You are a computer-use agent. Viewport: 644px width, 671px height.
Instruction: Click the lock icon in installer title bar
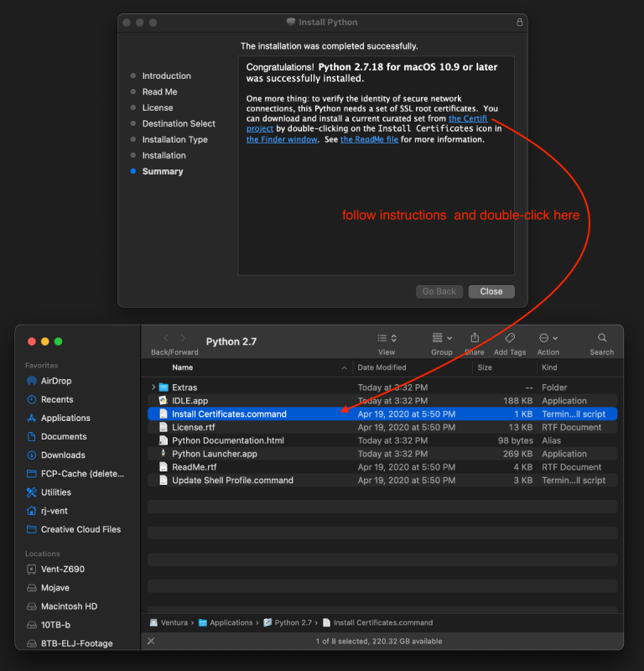(519, 23)
